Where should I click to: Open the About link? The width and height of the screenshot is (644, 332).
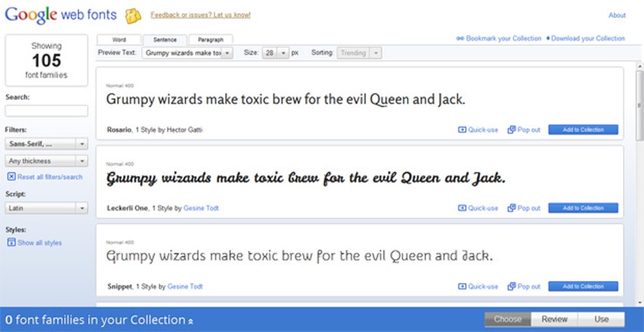617,15
